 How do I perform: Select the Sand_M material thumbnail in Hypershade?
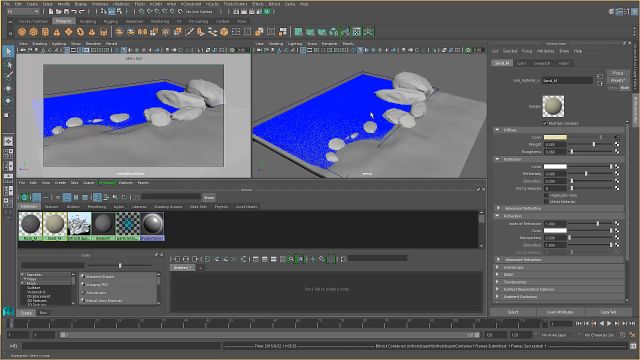pyautogui.click(x=55, y=226)
